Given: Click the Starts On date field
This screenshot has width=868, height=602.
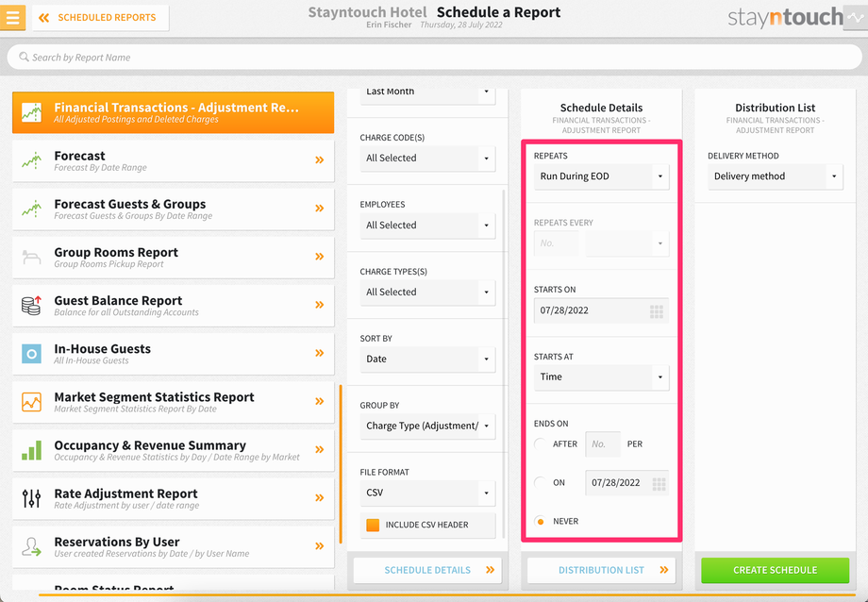Looking at the screenshot, I should (601, 310).
